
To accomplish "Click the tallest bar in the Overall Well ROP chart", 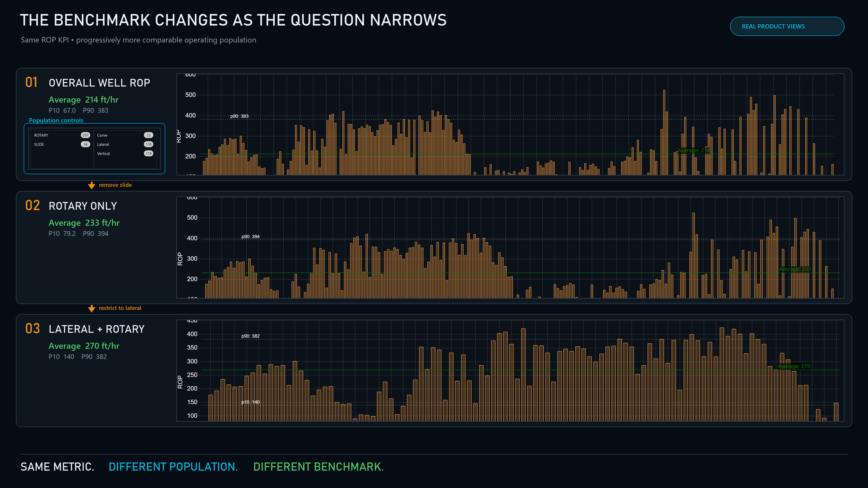I will point(664,132).
